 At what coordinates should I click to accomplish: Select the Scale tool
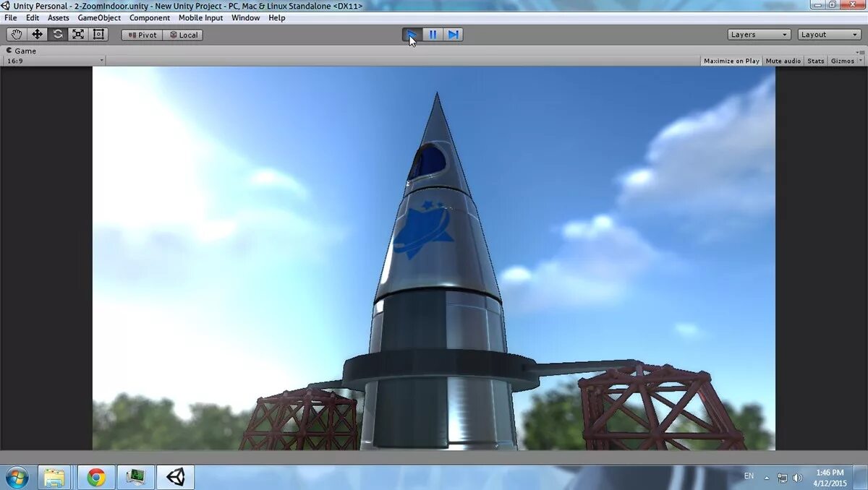pos(77,34)
